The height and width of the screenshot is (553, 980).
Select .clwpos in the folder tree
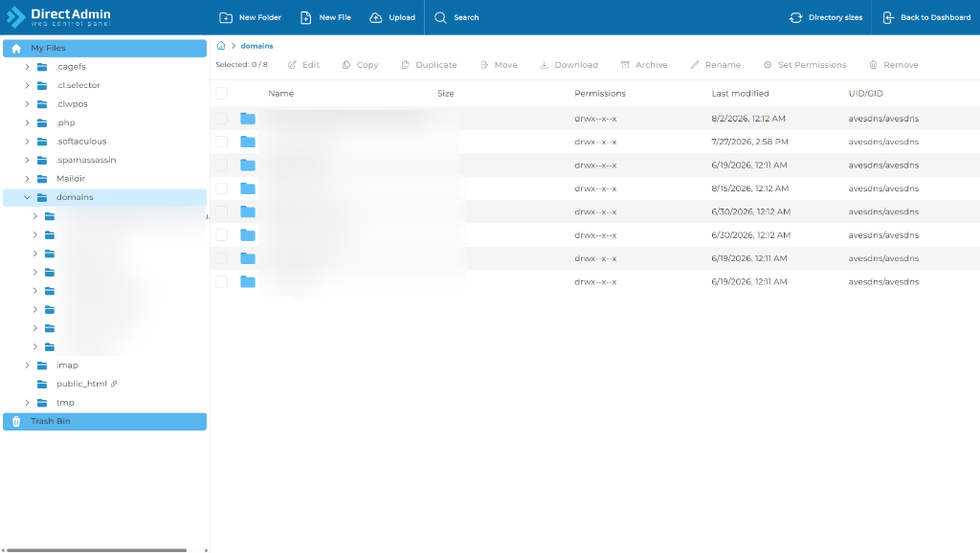72,104
